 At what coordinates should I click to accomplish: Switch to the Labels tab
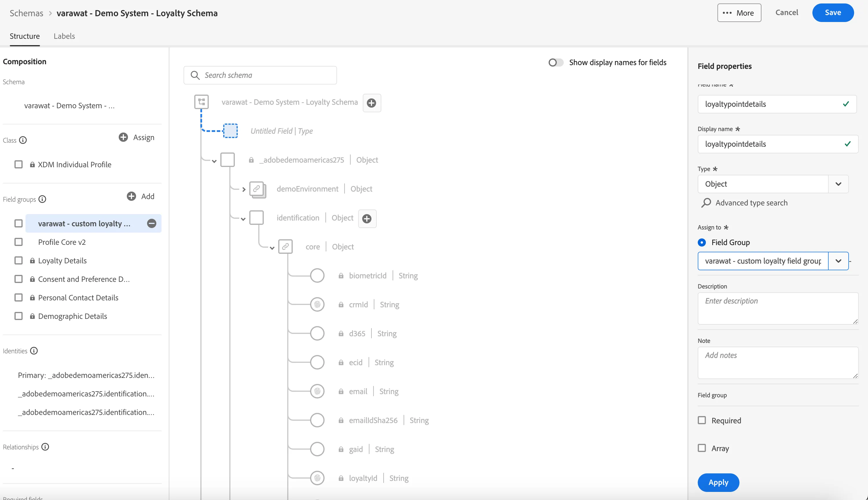point(64,36)
